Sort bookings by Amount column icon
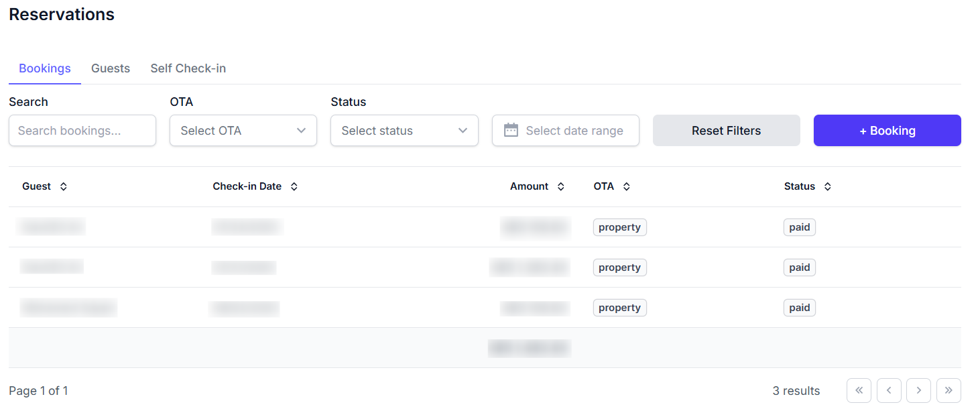 click(561, 187)
